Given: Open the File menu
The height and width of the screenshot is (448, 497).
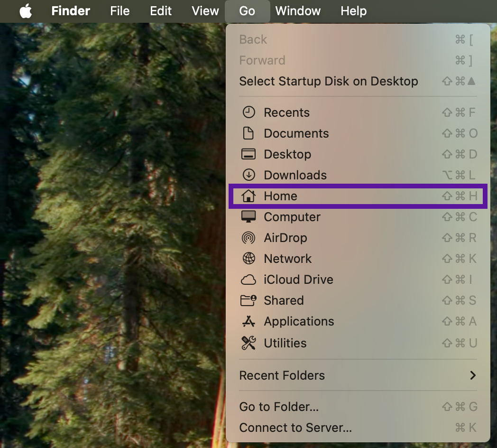Looking at the screenshot, I should coord(120,11).
